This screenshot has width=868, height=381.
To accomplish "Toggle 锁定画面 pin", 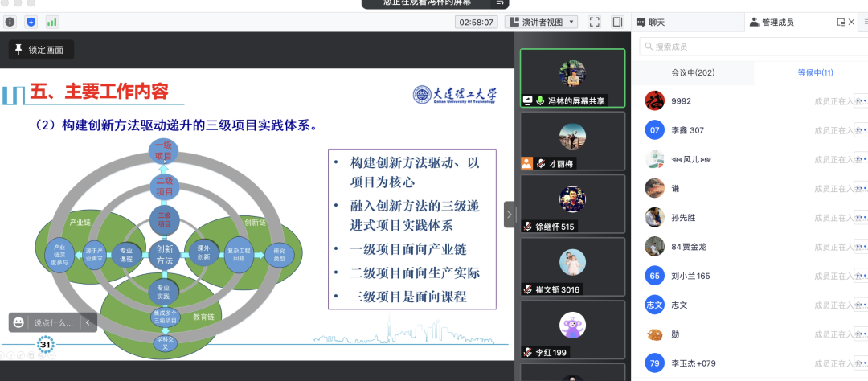I will pyautogui.click(x=41, y=50).
